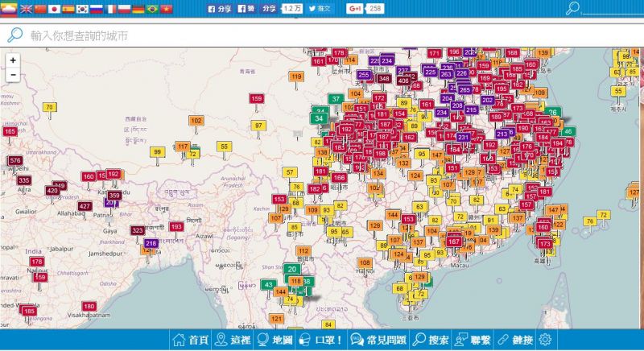Select the 108 marker near Hanoi
The height and width of the screenshot is (351, 644).
pyautogui.click(x=365, y=262)
